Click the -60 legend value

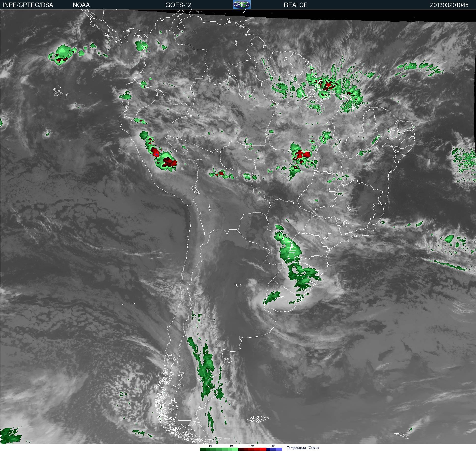pyautogui.click(x=231, y=446)
